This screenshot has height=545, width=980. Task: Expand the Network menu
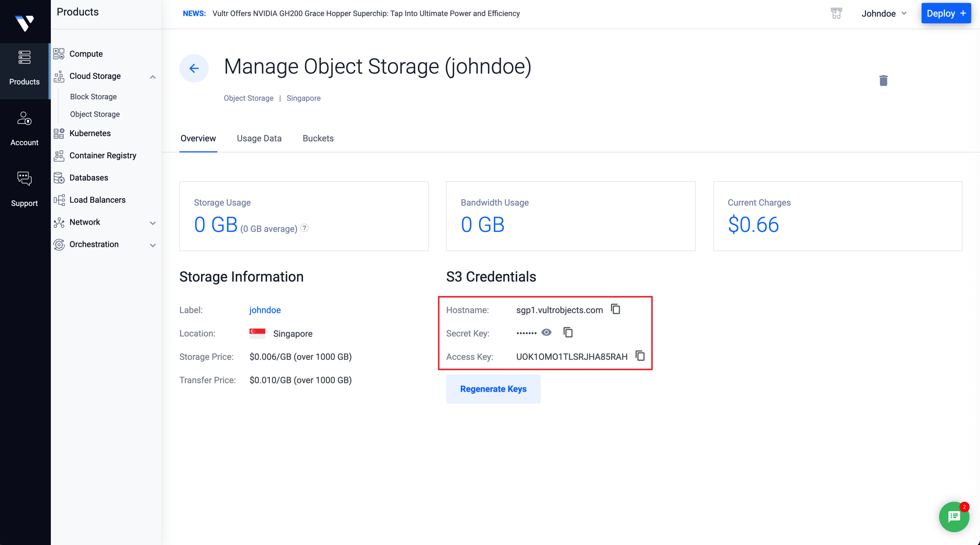pos(153,223)
